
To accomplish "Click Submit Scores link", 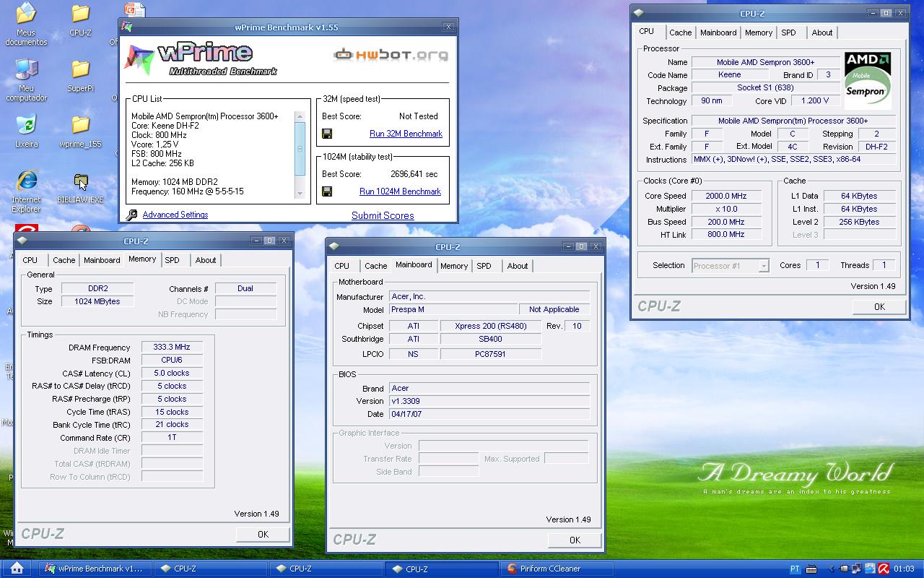I will coord(383,215).
